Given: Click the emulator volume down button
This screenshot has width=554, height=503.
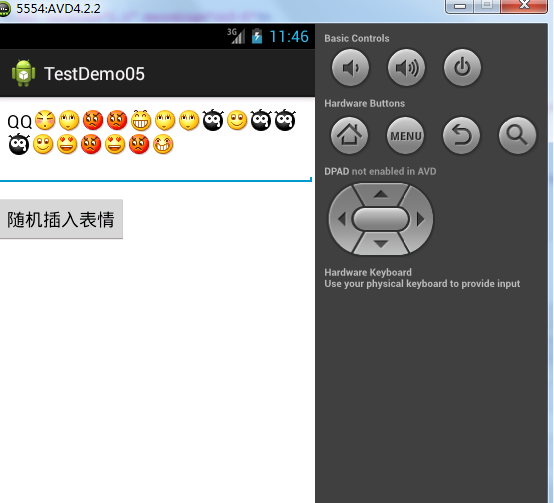Looking at the screenshot, I should (350, 67).
